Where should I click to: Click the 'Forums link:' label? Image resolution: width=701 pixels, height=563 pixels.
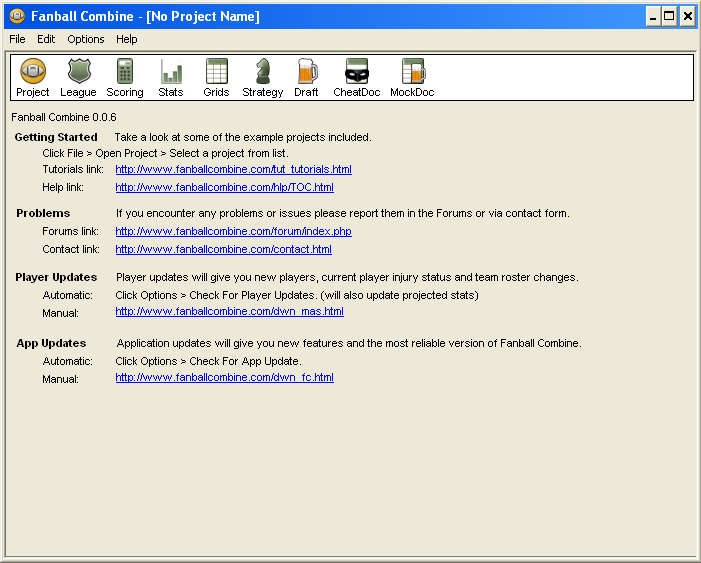point(71,231)
